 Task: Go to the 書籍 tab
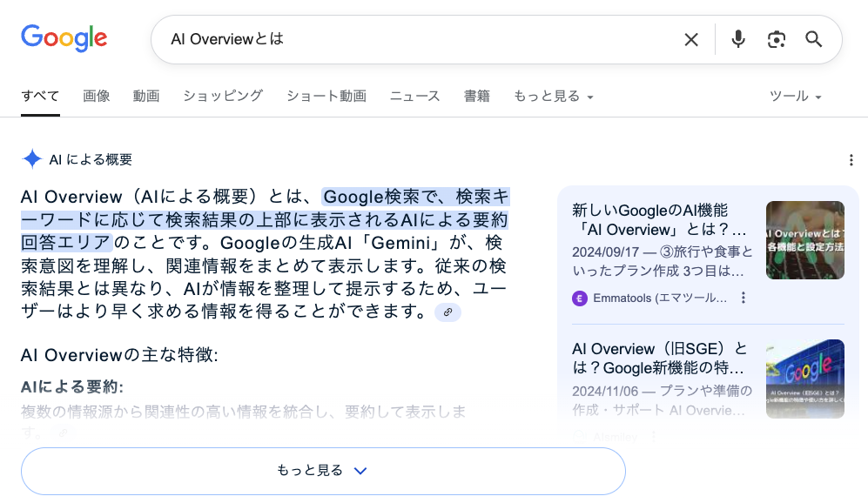(476, 97)
